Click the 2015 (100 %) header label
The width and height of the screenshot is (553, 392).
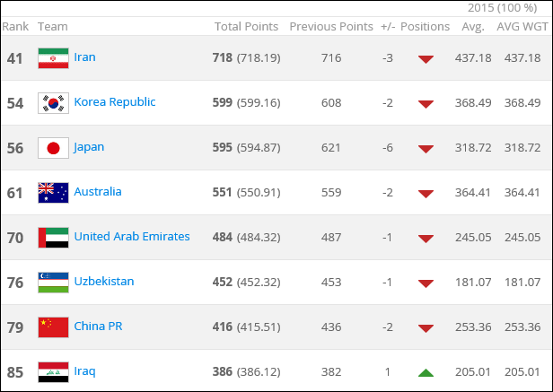[x=502, y=8]
